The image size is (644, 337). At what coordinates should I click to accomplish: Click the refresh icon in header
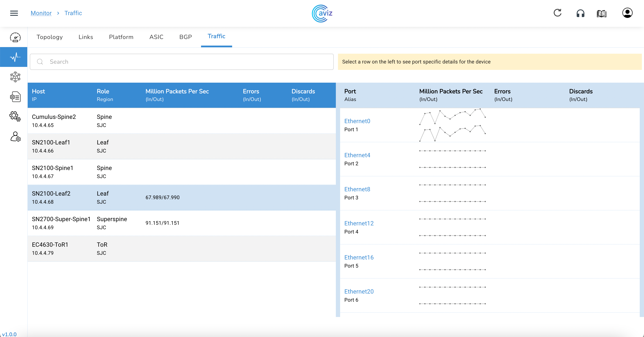coord(557,13)
